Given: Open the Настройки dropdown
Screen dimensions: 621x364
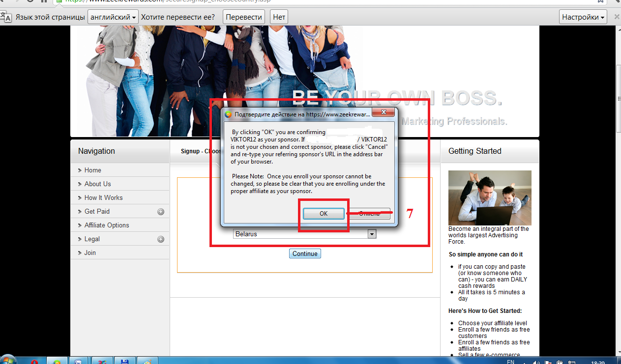Looking at the screenshot, I should pos(583,17).
